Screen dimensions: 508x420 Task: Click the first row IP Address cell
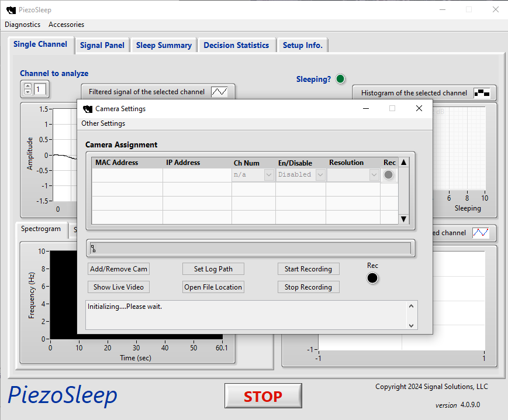point(198,175)
